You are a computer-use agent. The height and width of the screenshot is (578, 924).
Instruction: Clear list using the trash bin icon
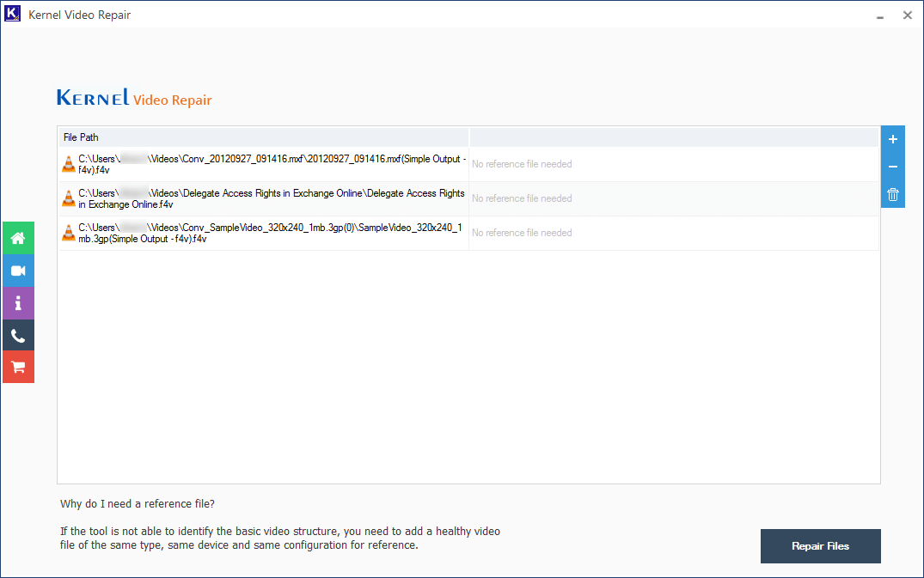893,195
